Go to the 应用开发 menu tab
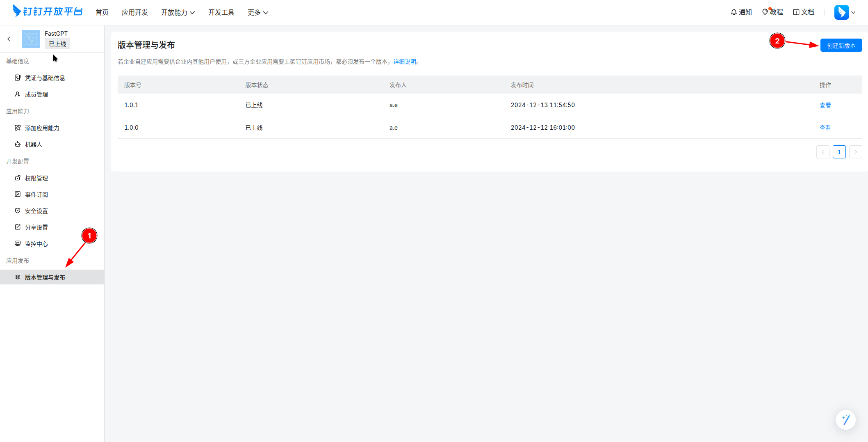868x442 pixels. point(134,12)
